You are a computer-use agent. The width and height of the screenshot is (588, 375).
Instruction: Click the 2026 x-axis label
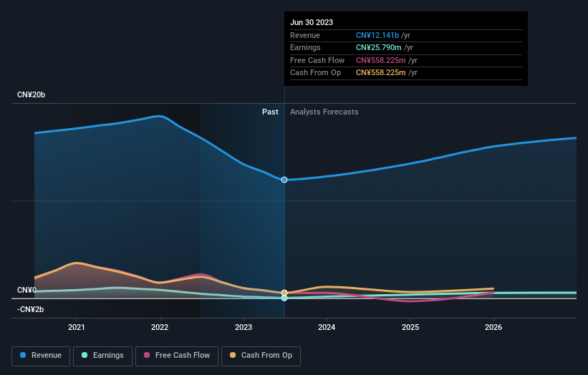493,328
